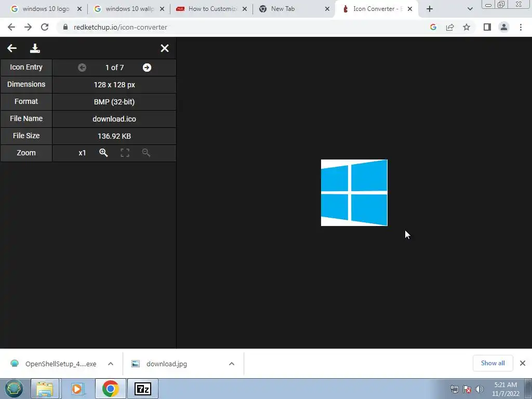Open the clock showing 5:21 AM

click(506, 389)
